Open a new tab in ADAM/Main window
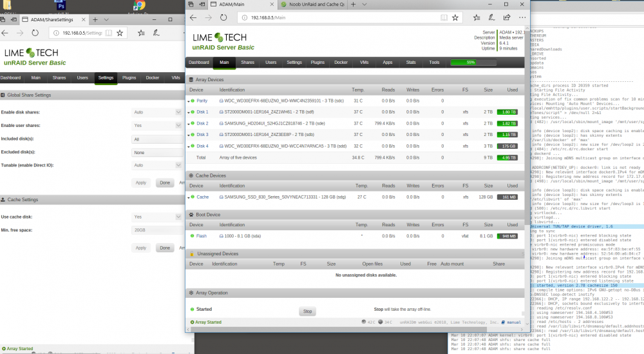The image size is (644, 354). click(353, 5)
